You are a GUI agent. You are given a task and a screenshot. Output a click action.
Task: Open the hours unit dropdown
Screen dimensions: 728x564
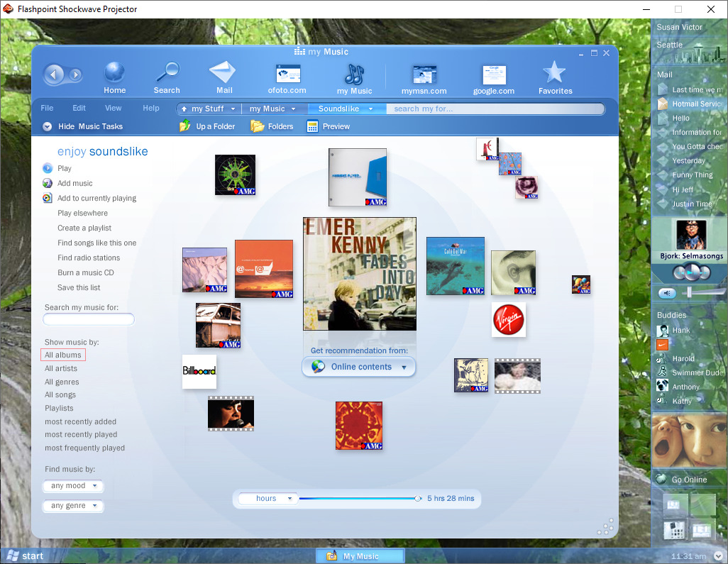point(267,498)
